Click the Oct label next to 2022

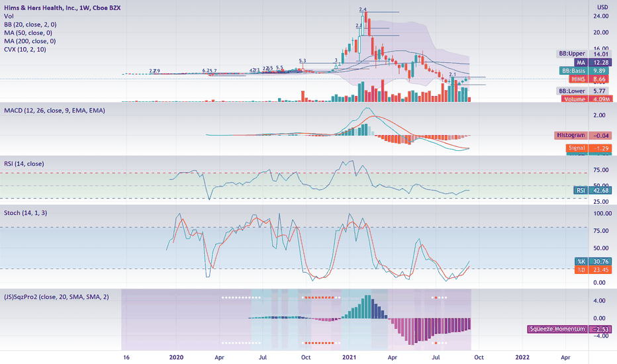[479, 357]
